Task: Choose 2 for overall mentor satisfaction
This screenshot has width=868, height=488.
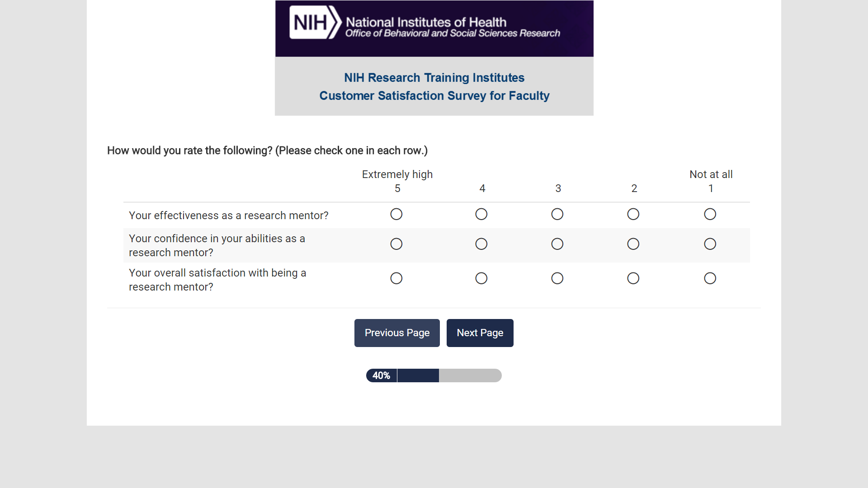Action: 633,278
